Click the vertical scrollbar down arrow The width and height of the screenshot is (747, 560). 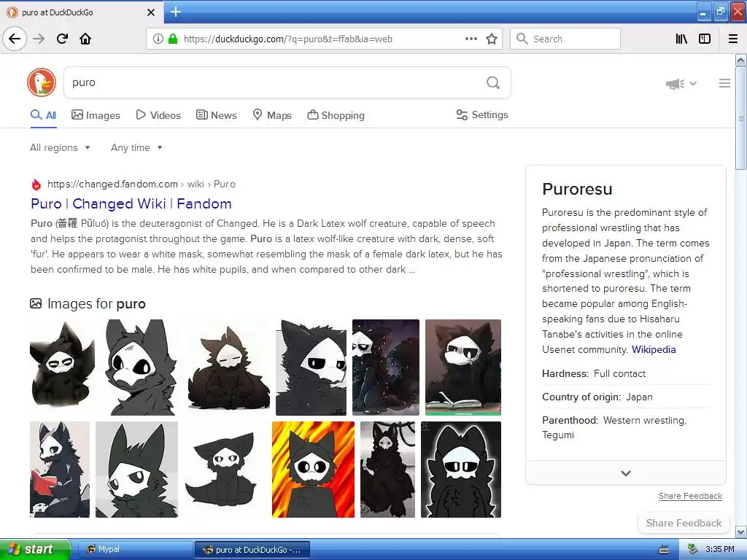pyautogui.click(x=740, y=532)
